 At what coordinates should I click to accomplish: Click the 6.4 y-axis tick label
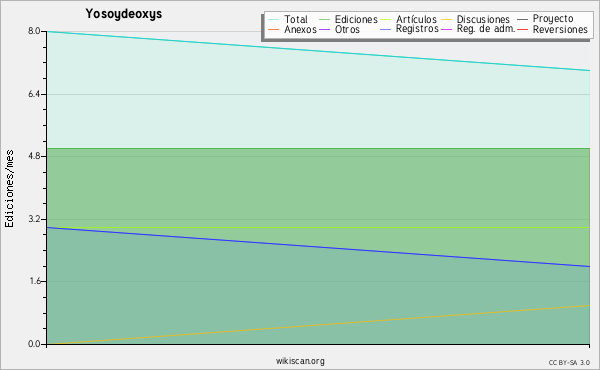[x=34, y=94]
